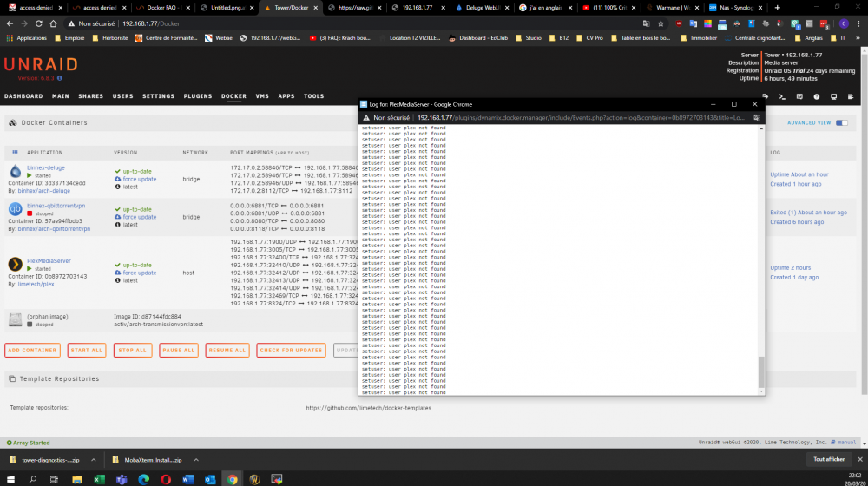Click the orphan image disk icon

click(x=15, y=319)
